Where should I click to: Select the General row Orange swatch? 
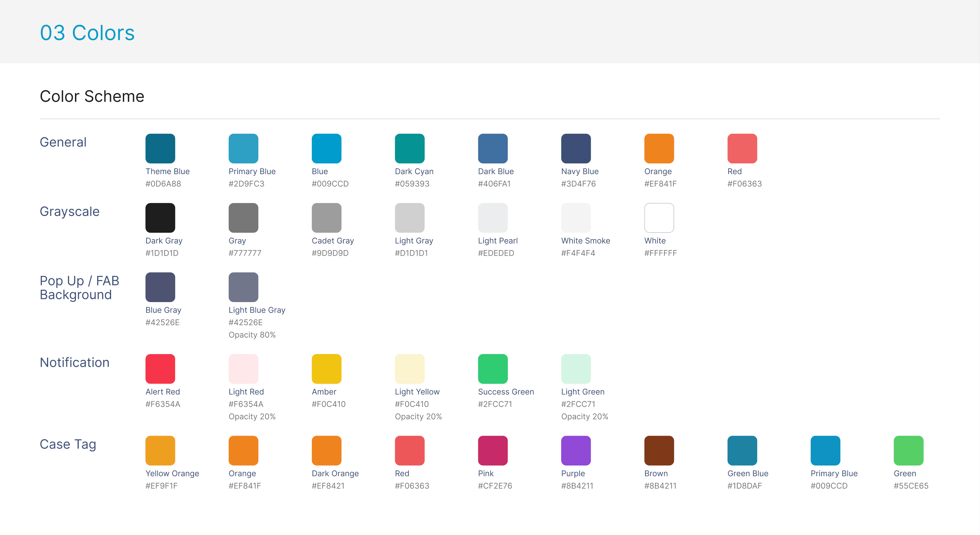point(659,148)
